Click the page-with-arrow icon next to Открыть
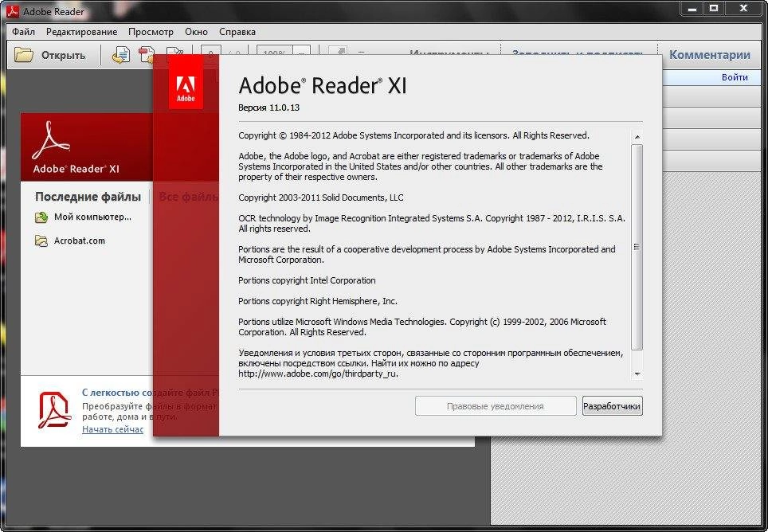 pyautogui.click(x=120, y=55)
